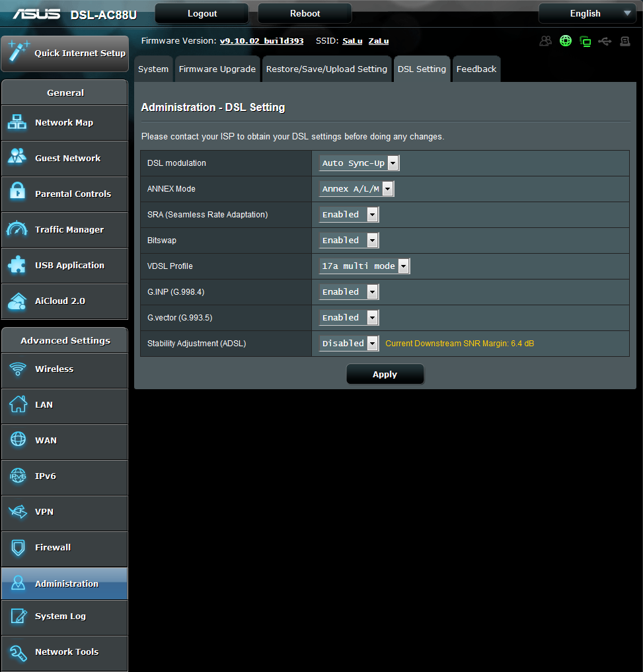Click the green internet status globe icon
The height and width of the screenshot is (672, 643).
pyautogui.click(x=566, y=41)
